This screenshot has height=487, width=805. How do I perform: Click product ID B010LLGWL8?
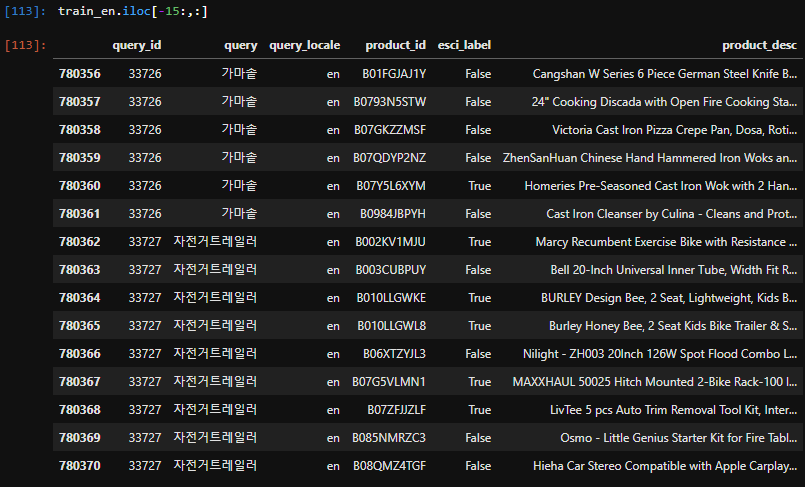pyautogui.click(x=391, y=325)
